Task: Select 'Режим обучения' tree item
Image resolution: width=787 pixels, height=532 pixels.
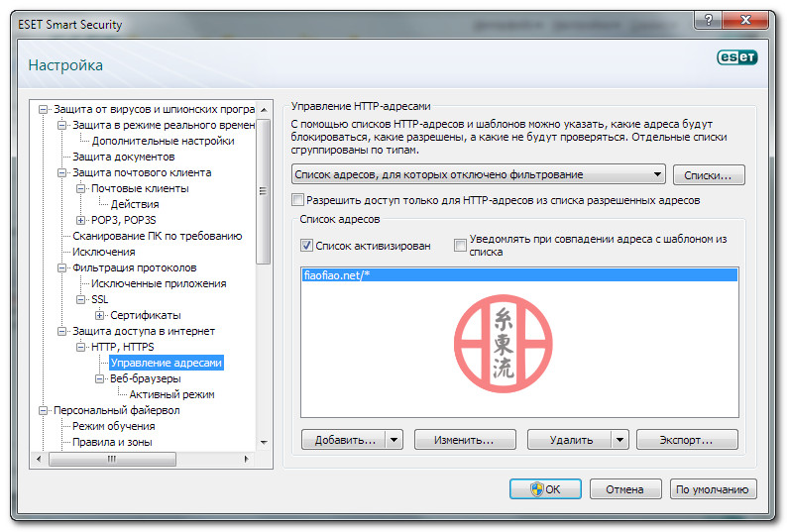Action: 113,426
